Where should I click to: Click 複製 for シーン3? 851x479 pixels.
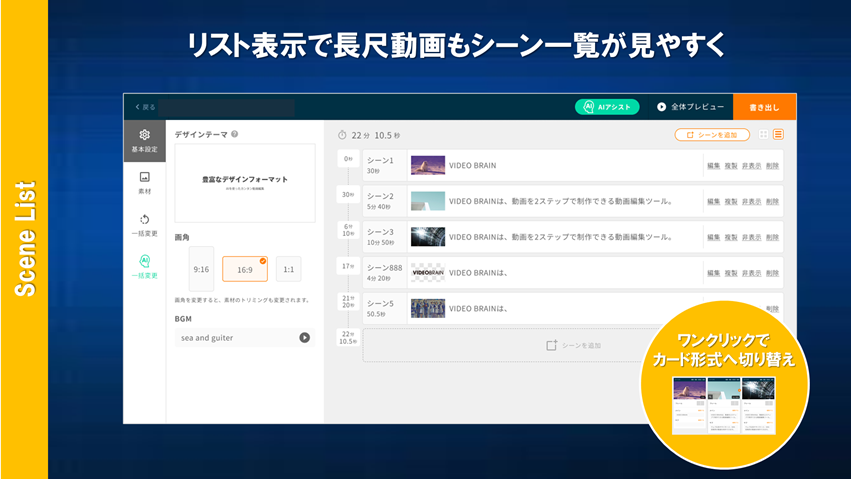coord(730,237)
